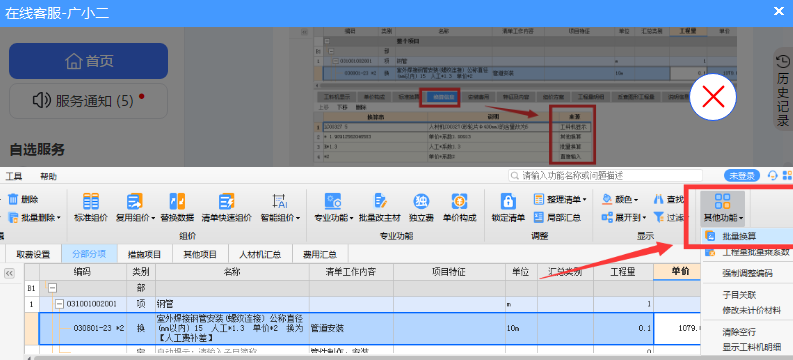Viewport: 793px width, 360px height.
Task: Open 服务通知 (5) notifications
Action: (88, 101)
